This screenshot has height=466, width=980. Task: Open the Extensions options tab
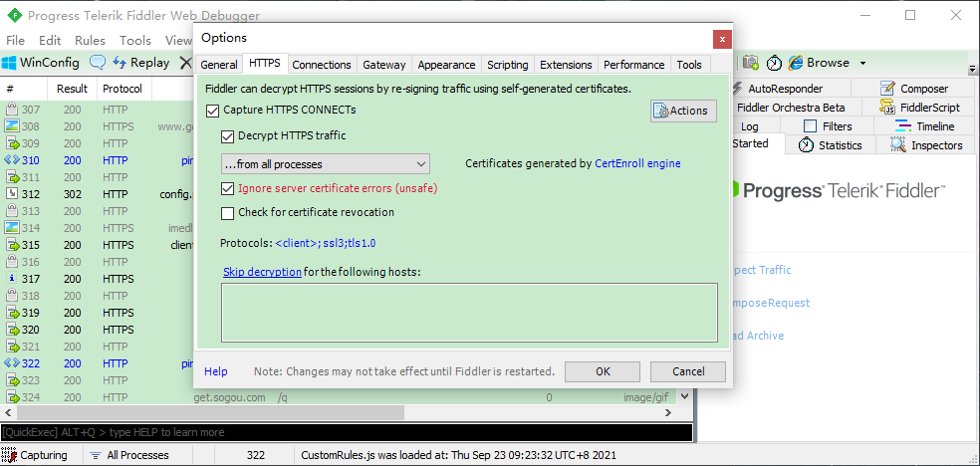coord(566,65)
